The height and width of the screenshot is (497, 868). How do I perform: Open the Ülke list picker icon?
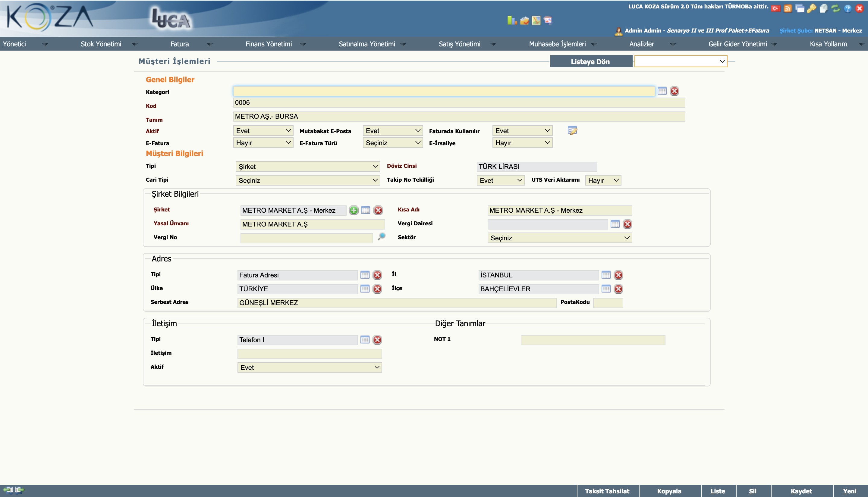point(365,289)
